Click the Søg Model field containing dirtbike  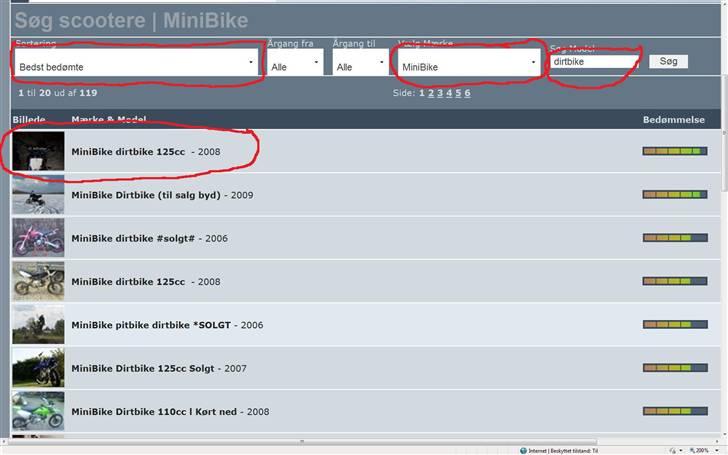click(594, 62)
